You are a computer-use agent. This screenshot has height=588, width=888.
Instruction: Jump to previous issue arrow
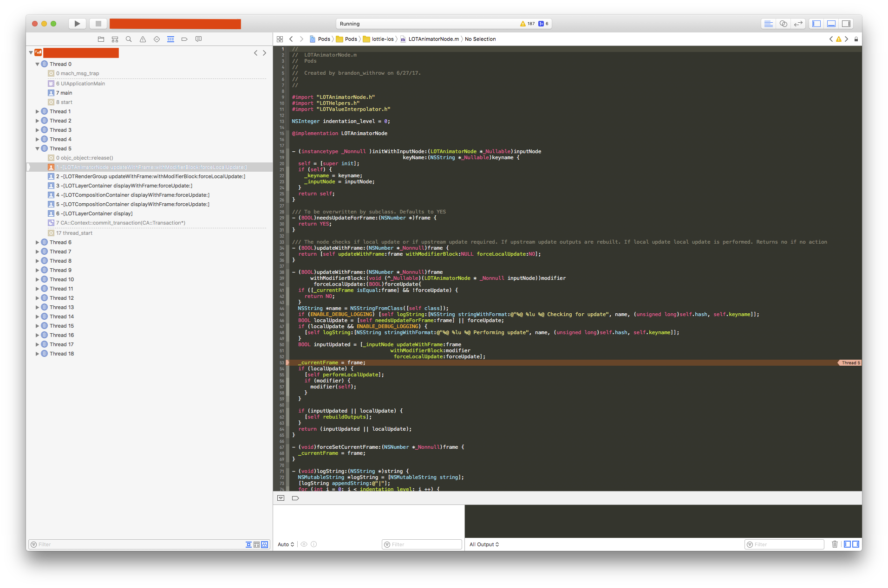coord(831,39)
